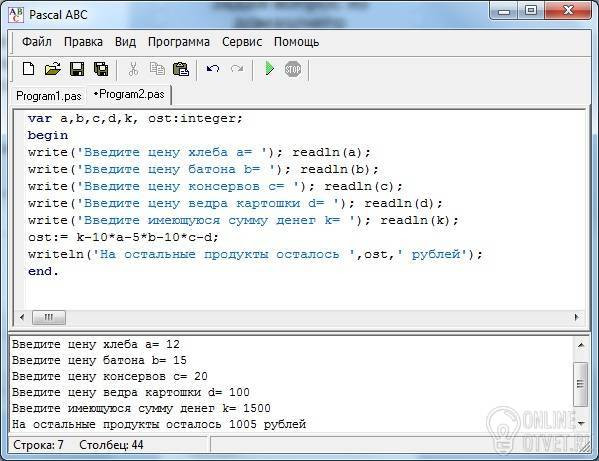599x461 pixels.
Task: Undo the last edit
Action: click(213, 69)
